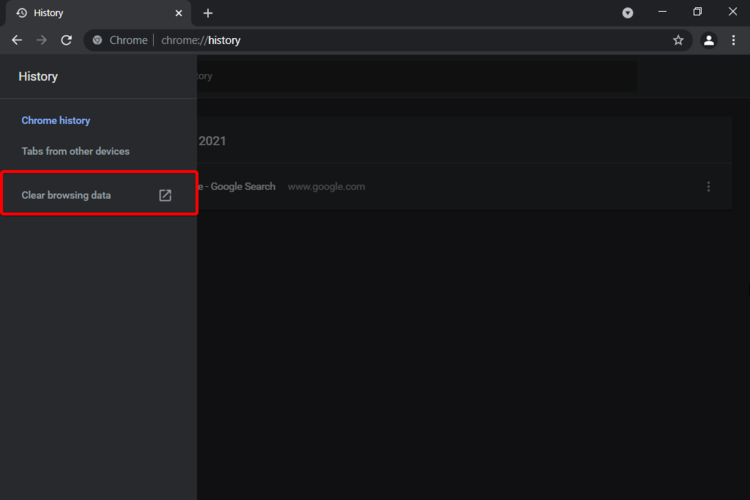The width and height of the screenshot is (750, 500).
Task: Bookmark this page with the star icon
Action: tap(678, 40)
